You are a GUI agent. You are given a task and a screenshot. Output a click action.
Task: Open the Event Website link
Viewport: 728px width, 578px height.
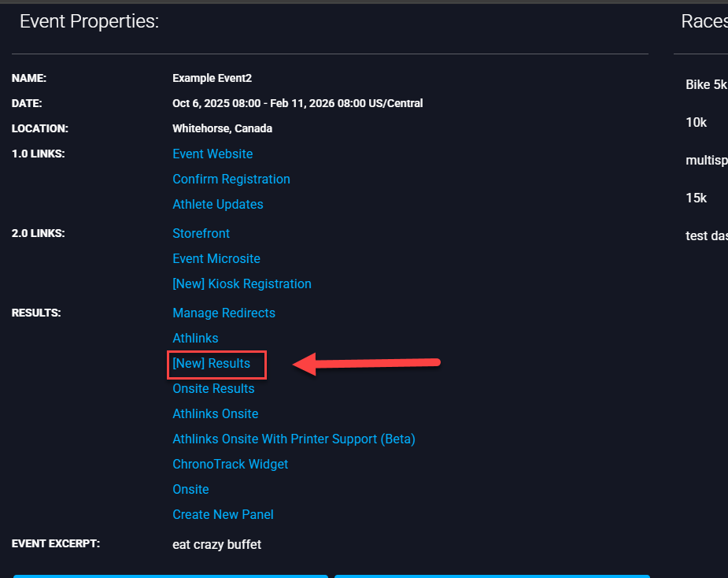pyautogui.click(x=212, y=154)
